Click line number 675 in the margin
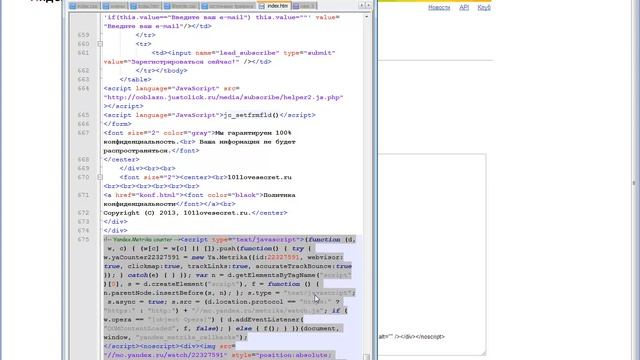Viewport: 640px width, 360px height. click(x=83, y=240)
